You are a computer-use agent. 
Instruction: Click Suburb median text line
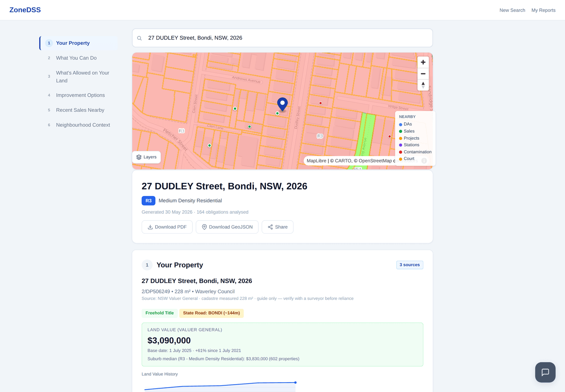click(x=223, y=359)
